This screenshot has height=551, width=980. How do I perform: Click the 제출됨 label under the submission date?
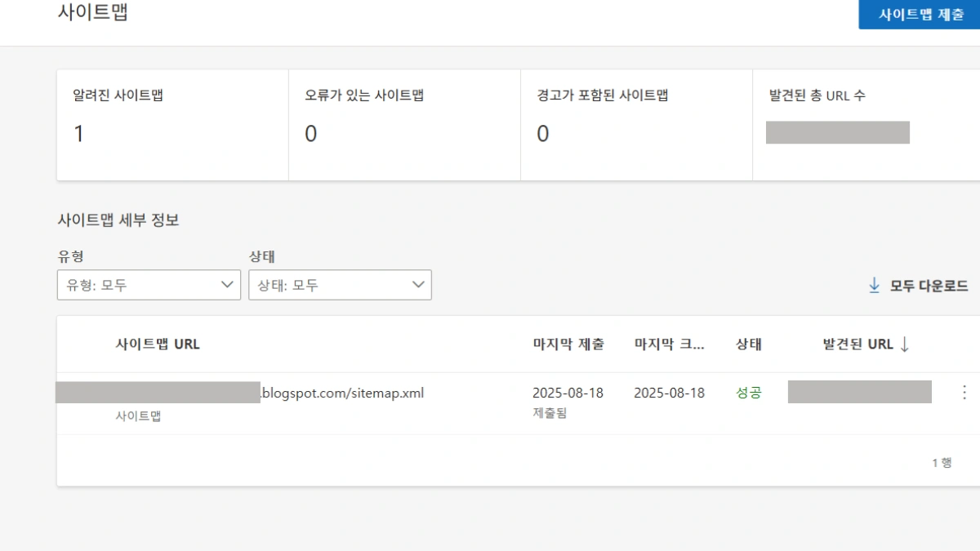[x=550, y=413]
